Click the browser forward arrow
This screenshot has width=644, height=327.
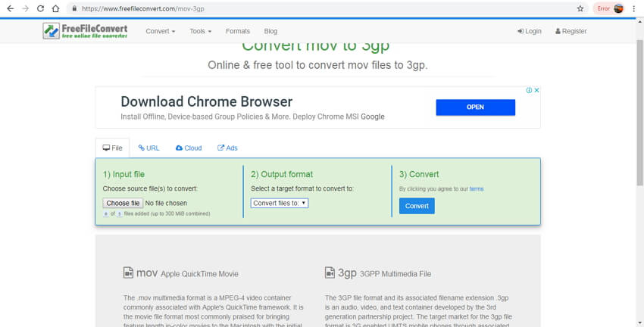[x=26, y=8]
